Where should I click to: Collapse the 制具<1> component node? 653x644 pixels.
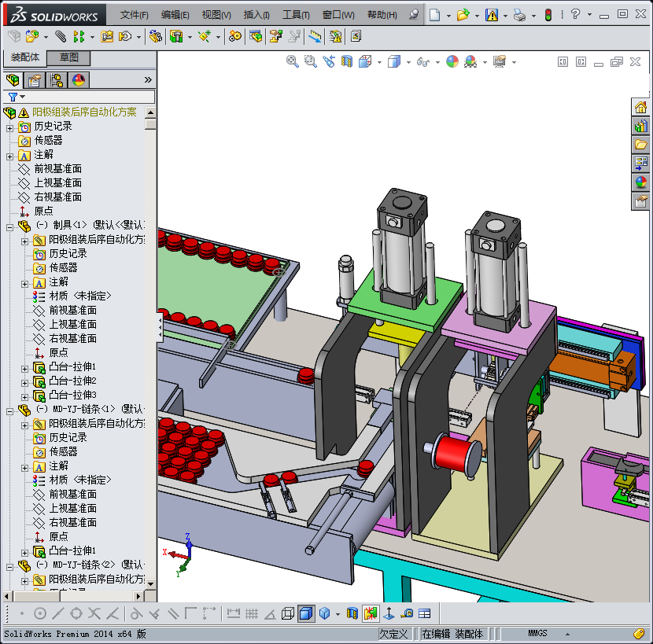10,226
